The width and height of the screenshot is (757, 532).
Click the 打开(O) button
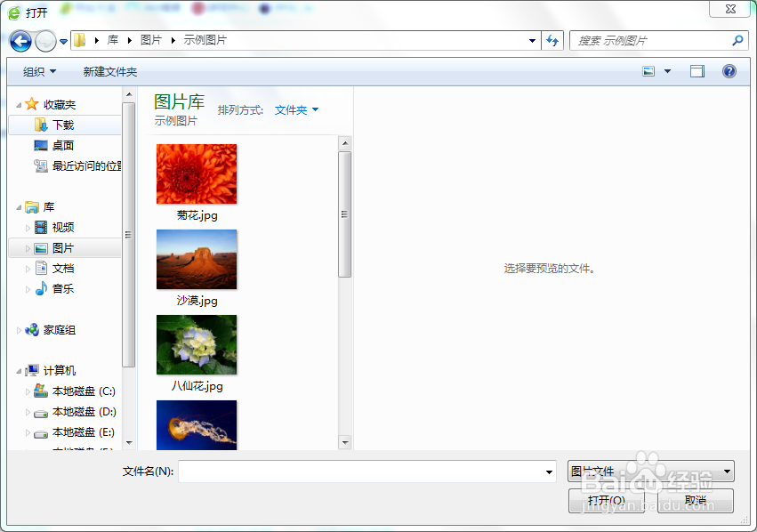click(x=607, y=501)
